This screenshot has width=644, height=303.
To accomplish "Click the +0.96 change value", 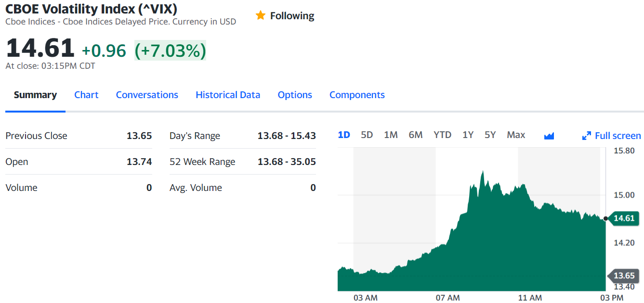I will click(x=104, y=50).
